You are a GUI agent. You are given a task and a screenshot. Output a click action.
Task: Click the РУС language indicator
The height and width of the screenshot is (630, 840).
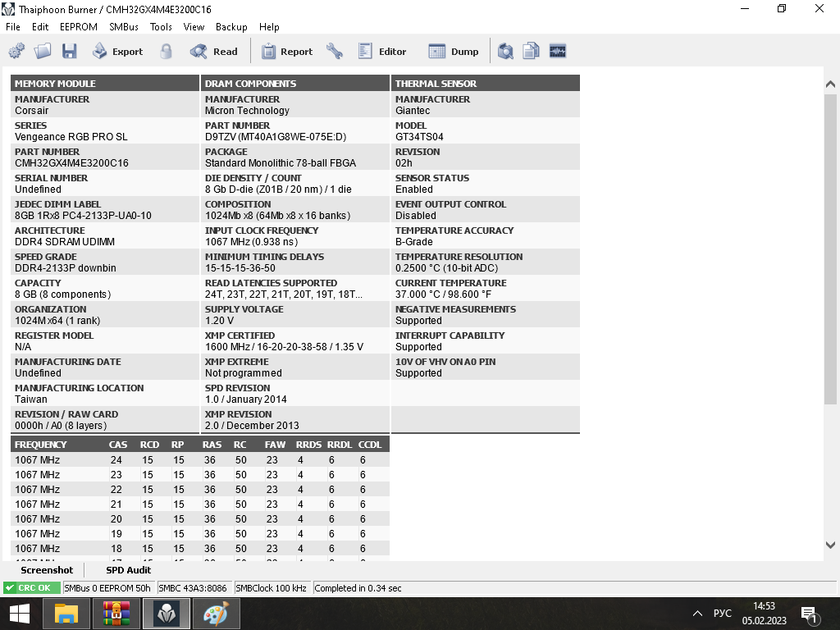pos(722,614)
